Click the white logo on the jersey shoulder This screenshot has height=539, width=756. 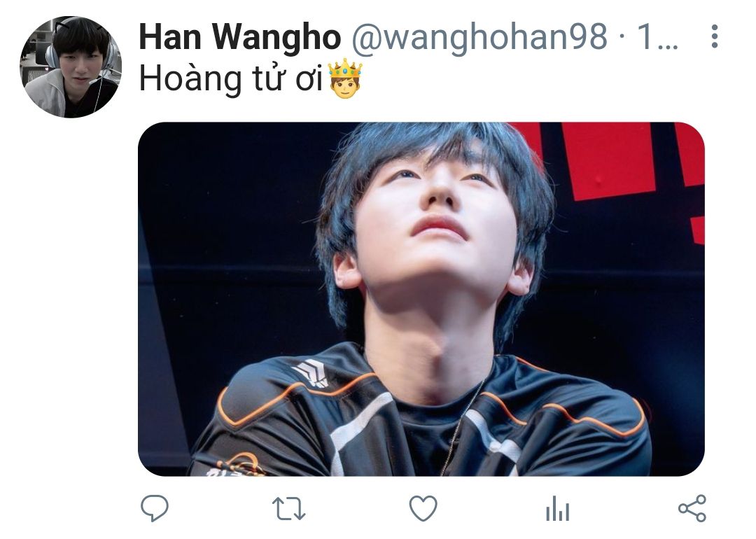click(x=312, y=373)
